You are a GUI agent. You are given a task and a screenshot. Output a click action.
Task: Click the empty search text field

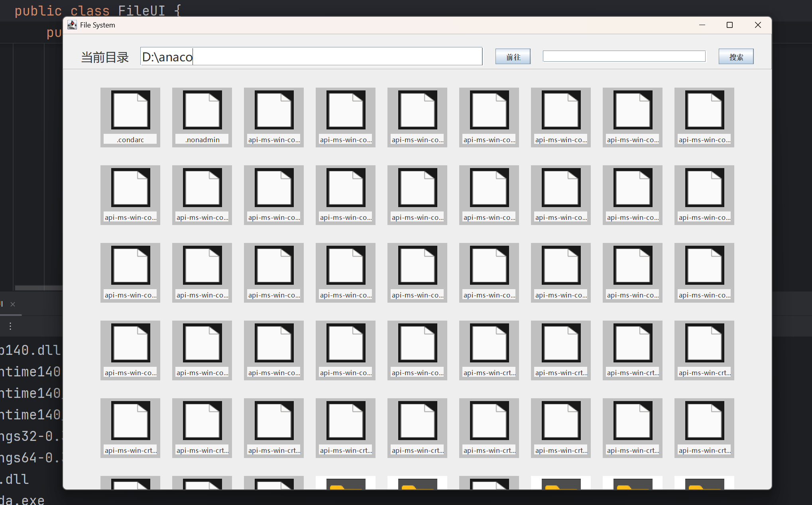(624, 57)
